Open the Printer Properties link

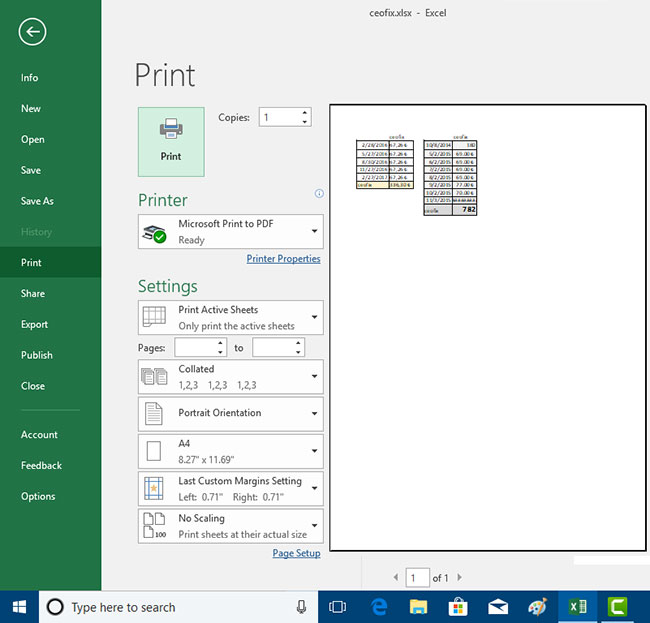284,259
